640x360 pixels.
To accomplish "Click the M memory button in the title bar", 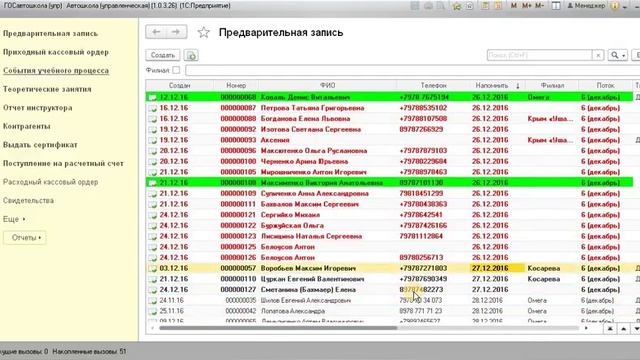I will click(513, 6).
